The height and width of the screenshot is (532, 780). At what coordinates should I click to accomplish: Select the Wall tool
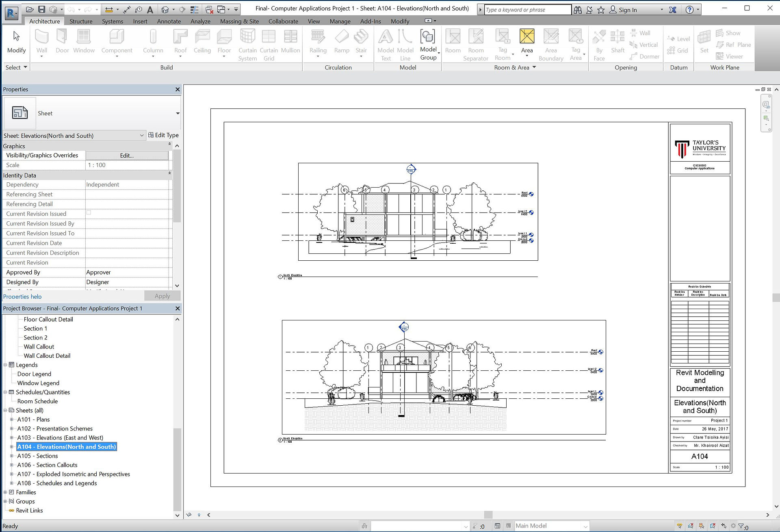tap(42, 42)
